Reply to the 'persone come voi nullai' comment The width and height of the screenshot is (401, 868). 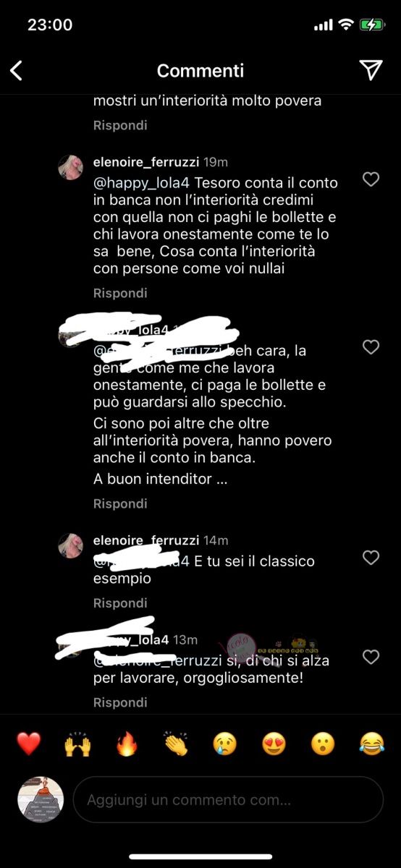pyautogui.click(x=120, y=293)
